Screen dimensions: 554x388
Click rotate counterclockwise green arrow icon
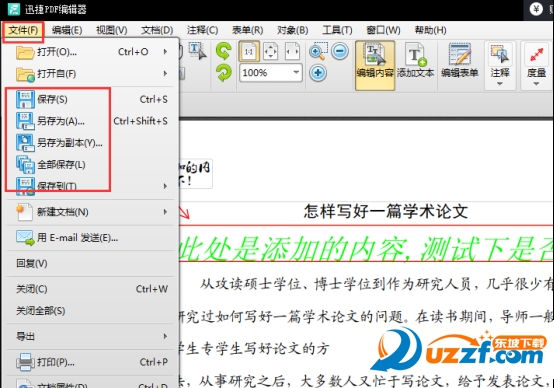(224, 51)
